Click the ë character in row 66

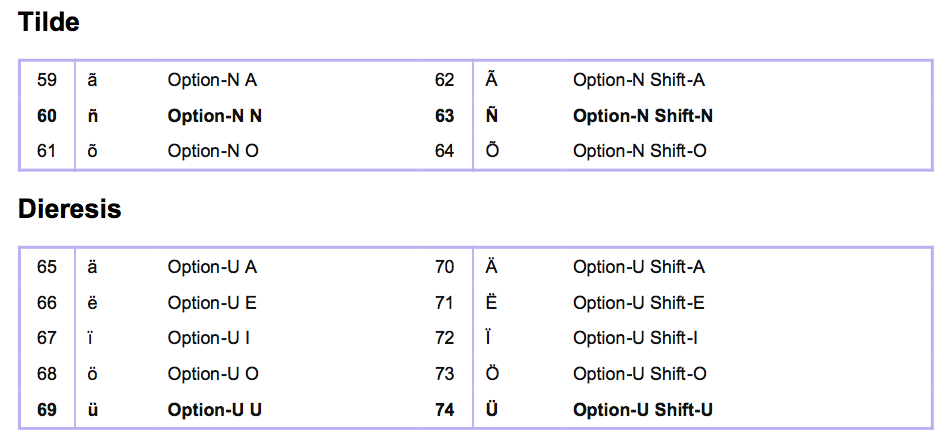(93, 303)
